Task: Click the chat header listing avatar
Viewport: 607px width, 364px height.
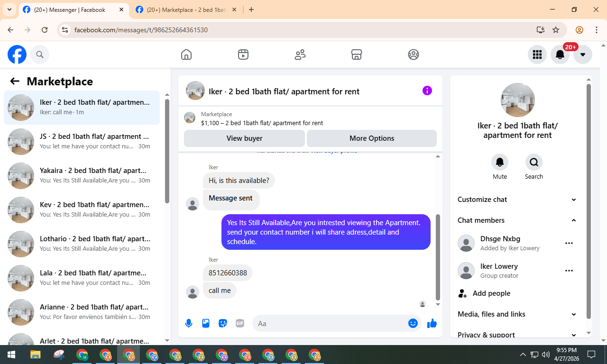Action: (x=195, y=91)
